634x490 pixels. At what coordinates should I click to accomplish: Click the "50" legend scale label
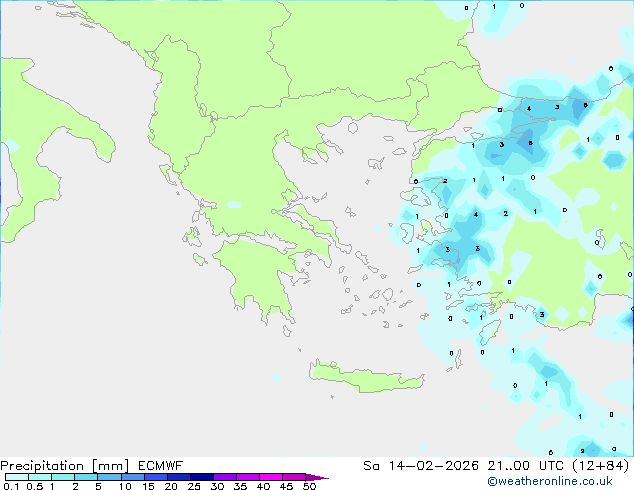tap(309, 486)
